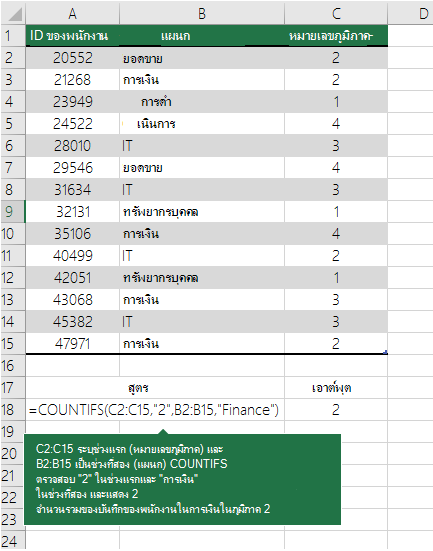
Task: Select cell with ID 29546
Action: point(72,168)
